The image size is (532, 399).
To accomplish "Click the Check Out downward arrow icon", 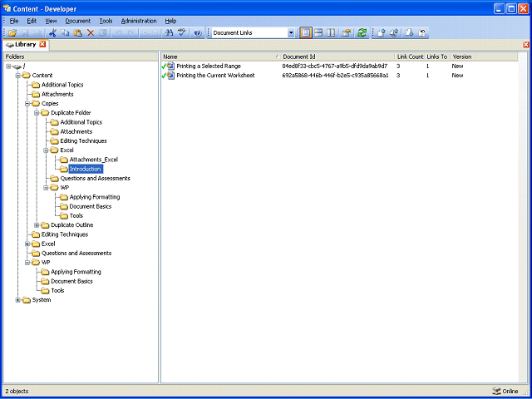I will pyautogui.click(x=410, y=33).
